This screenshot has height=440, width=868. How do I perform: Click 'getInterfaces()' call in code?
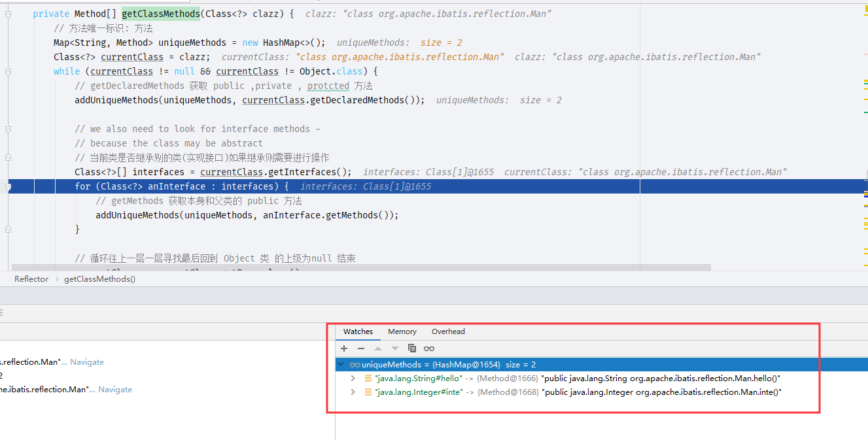(307, 172)
